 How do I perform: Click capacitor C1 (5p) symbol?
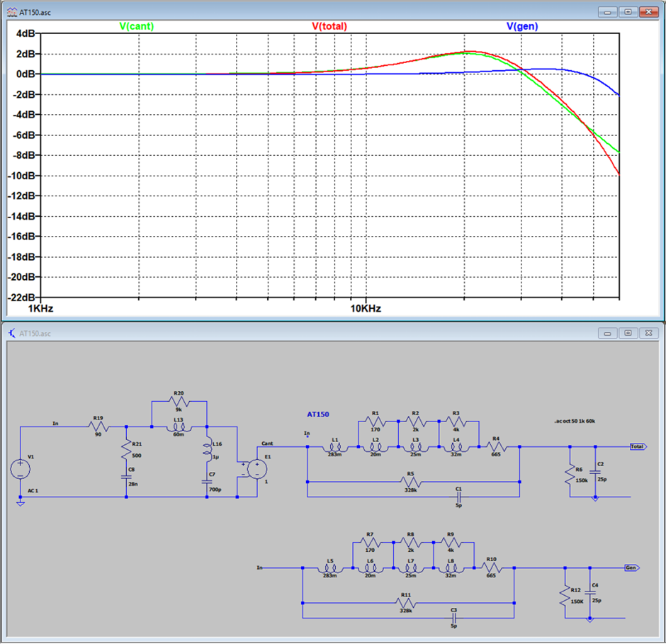[458, 497]
